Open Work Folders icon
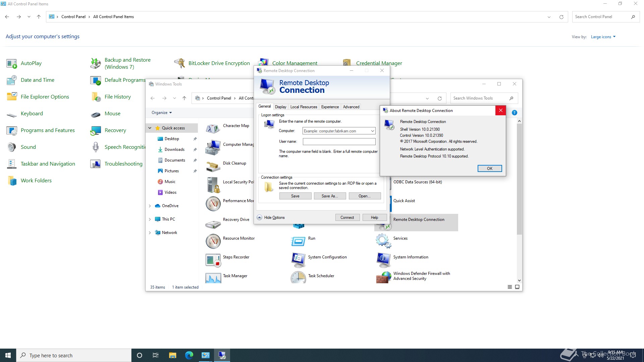The width and height of the screenshot is (644, 362). [x=12, y=181]
